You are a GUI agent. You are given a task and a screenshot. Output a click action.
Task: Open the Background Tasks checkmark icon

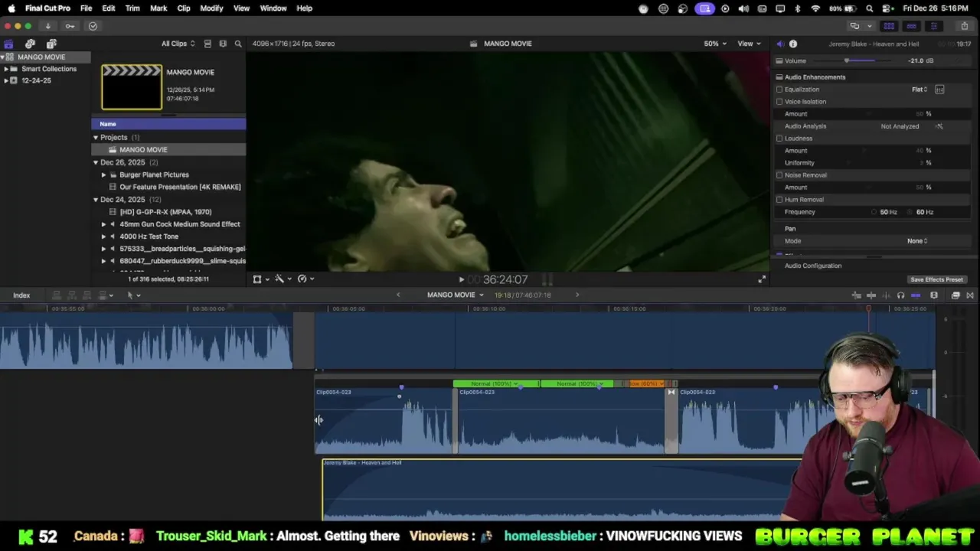pos(93,26)
